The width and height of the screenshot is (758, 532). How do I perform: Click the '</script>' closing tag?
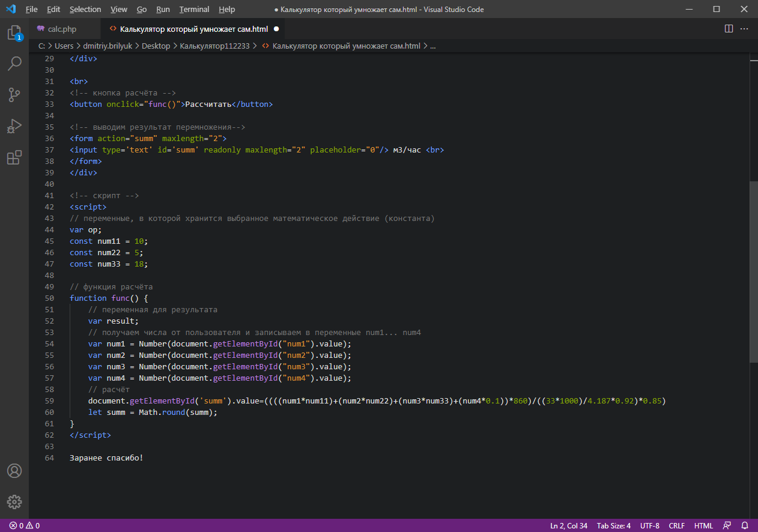[90, 435]
